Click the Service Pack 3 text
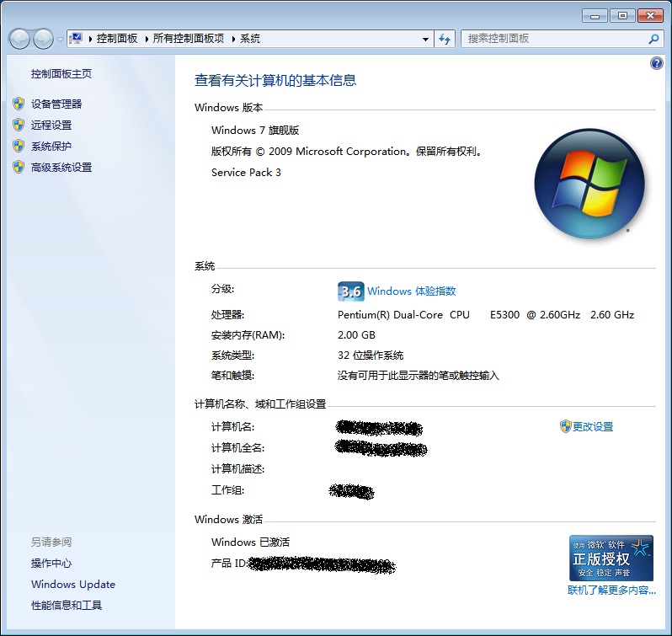Screen dimensions: 672x636 [246, 173]
